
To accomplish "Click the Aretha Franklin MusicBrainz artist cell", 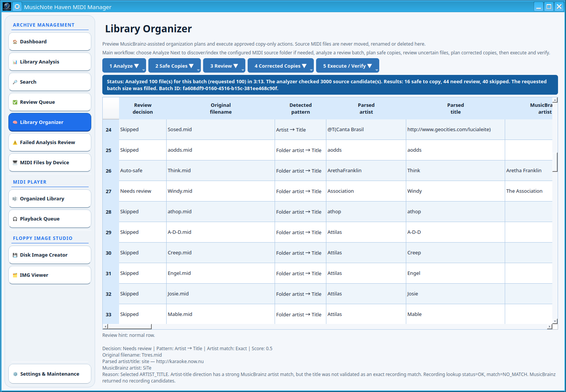I will point(529,171).
